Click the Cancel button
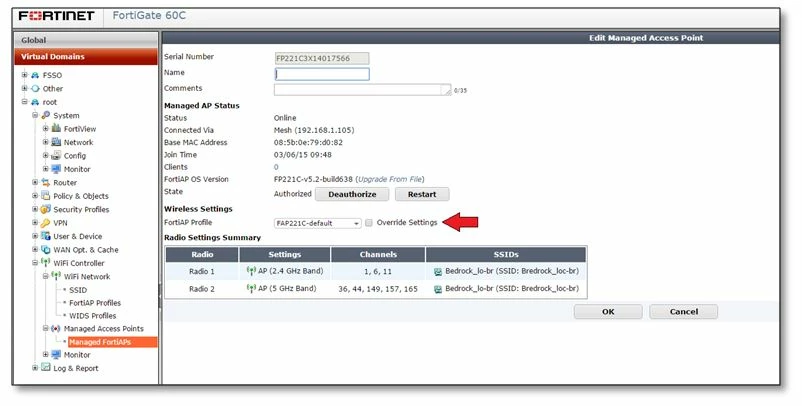802x406 pixels. click(x=683, y=311)
